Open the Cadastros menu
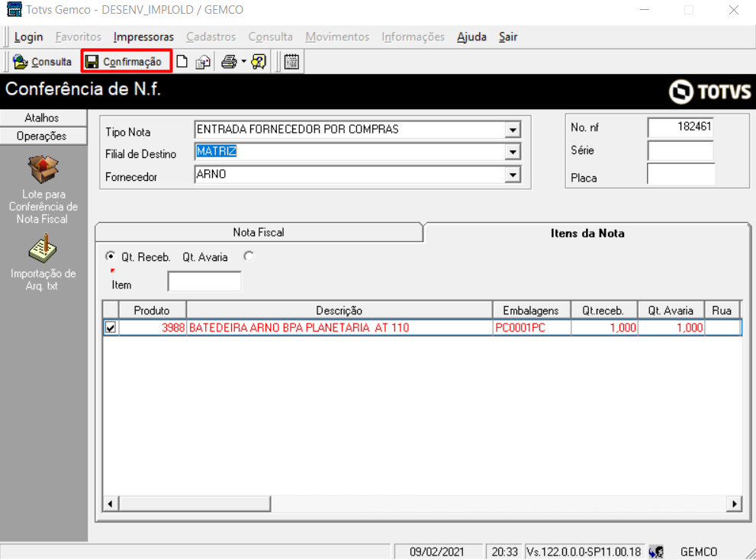756x560 pixels. coord(211,37)
